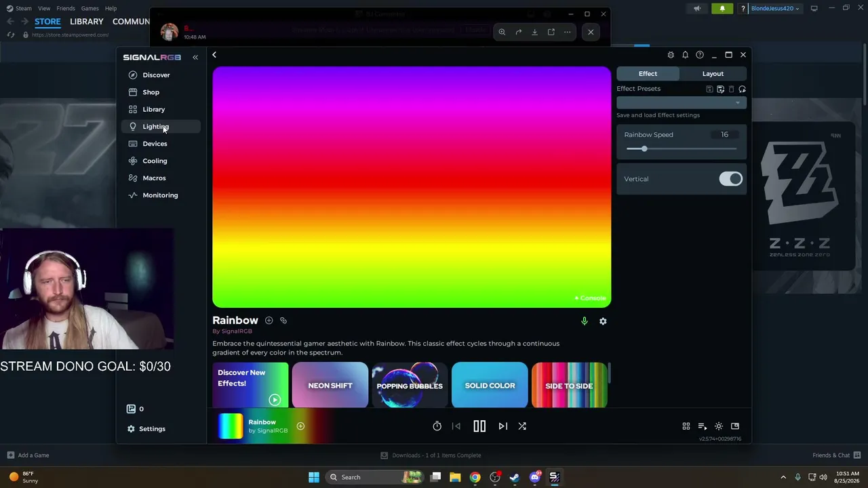868x488 pixels.
Task: Open the Games menu in Steam
Action: (90, 8)
